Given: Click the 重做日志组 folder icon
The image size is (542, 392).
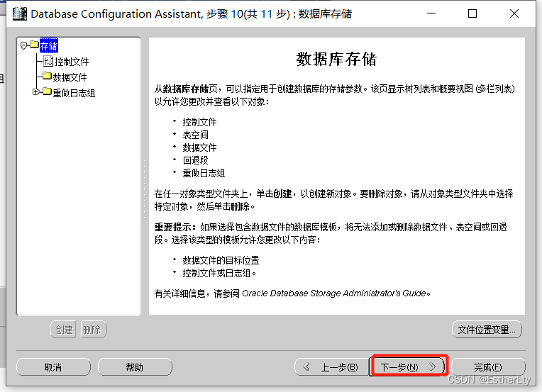Looking at the screenshot, I should click(48, 91).
